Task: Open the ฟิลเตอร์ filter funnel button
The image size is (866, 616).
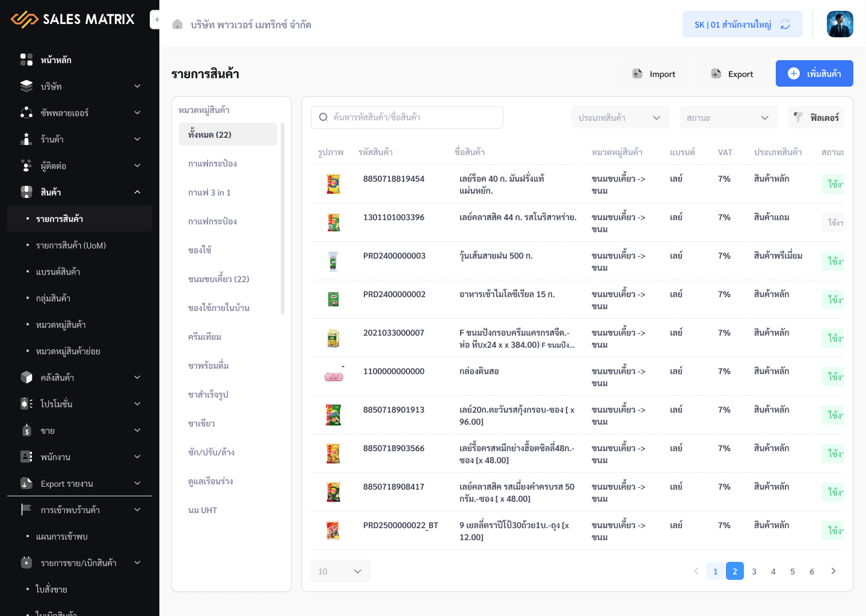Action: pos(815,117)
